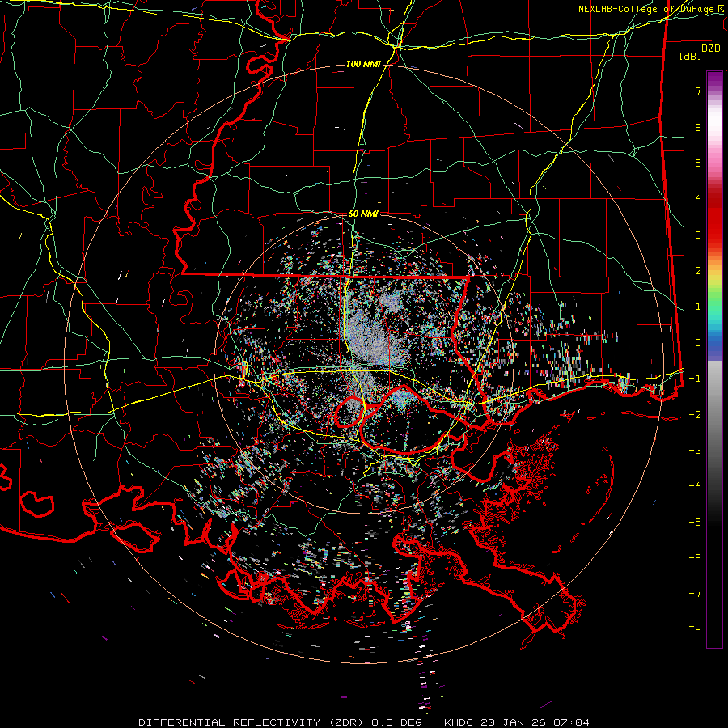This screenshot has width=728, height=728.
Task: Select the 2 value on the color scale
Action: pos(698,271)
